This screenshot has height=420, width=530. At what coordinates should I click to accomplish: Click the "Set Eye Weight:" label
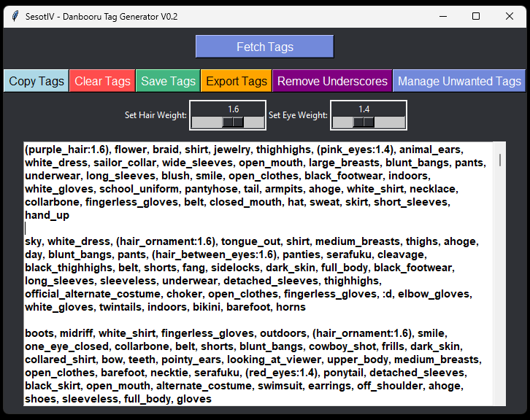click(x=298, y=115)
